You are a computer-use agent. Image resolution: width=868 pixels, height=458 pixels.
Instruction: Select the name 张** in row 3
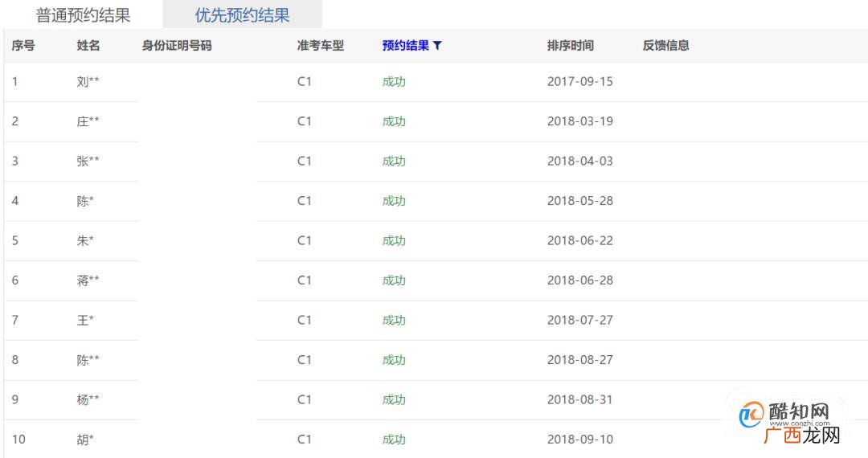pos(88,161)
